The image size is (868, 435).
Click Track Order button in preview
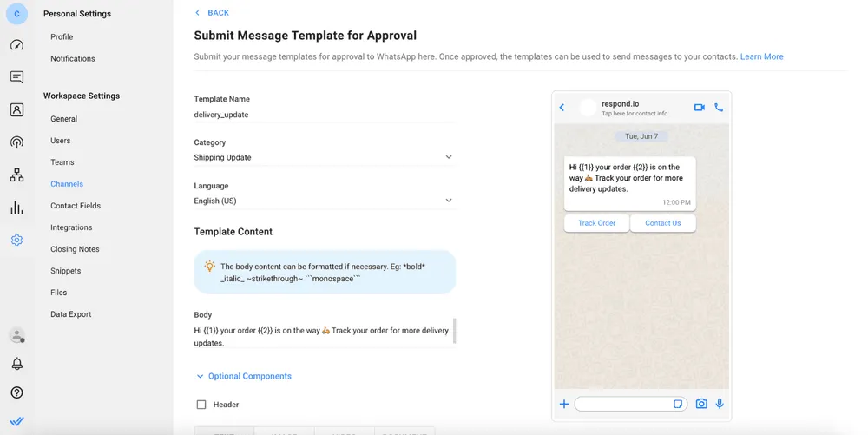pyautogui.click(x=597, y=223)
